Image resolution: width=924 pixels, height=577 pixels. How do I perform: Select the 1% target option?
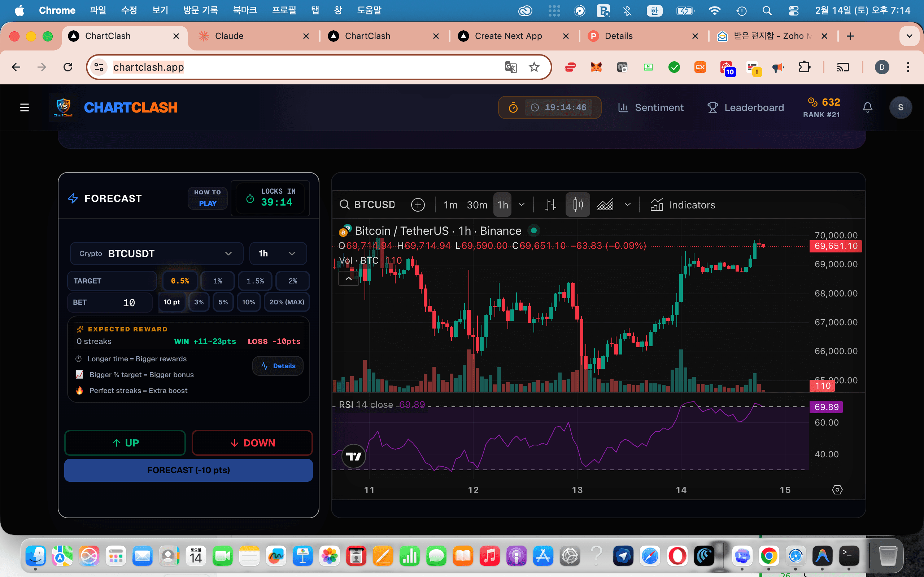pyautogui.click(x=217, y=281)
